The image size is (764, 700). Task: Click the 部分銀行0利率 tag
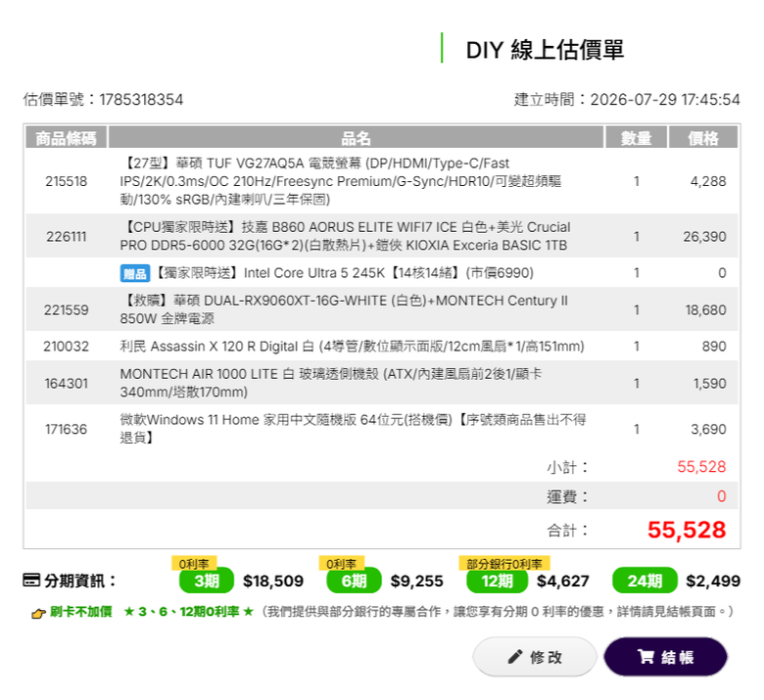pyautogui.click(x=504, y=564)
